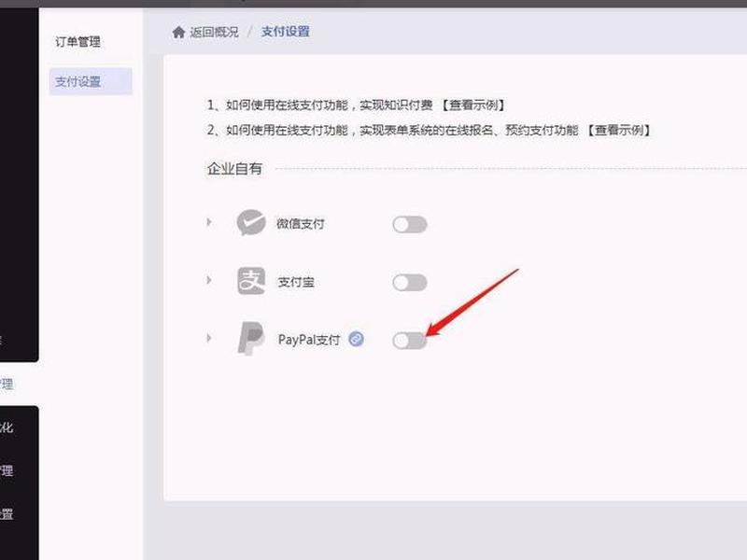Click the home icon in breadcrumb
This screenshot has height=560, width=747.
[178, 33]
